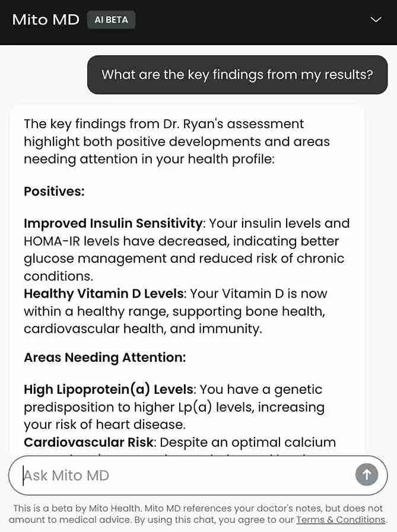
Task: Click the HOMA-IR term in the response
Action: point(55,241)
